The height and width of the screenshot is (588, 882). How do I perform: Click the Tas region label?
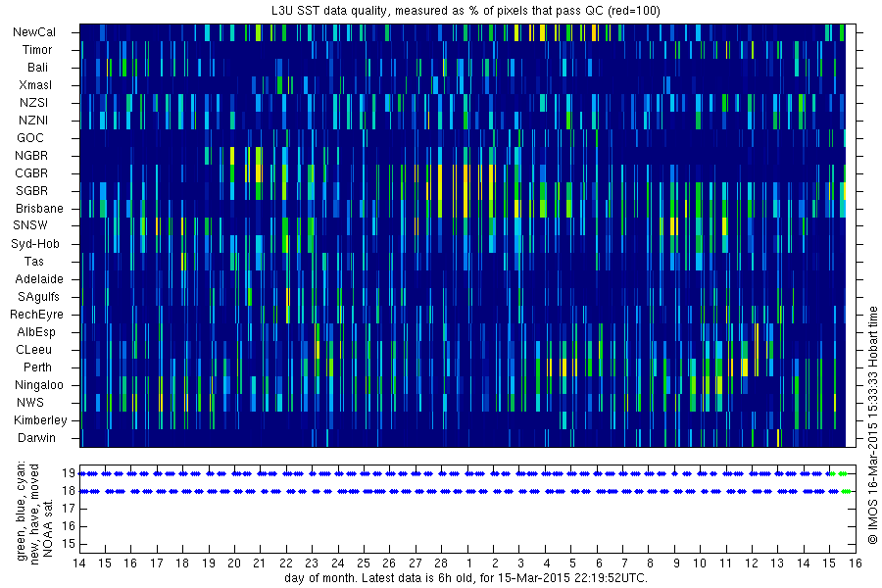33,261
